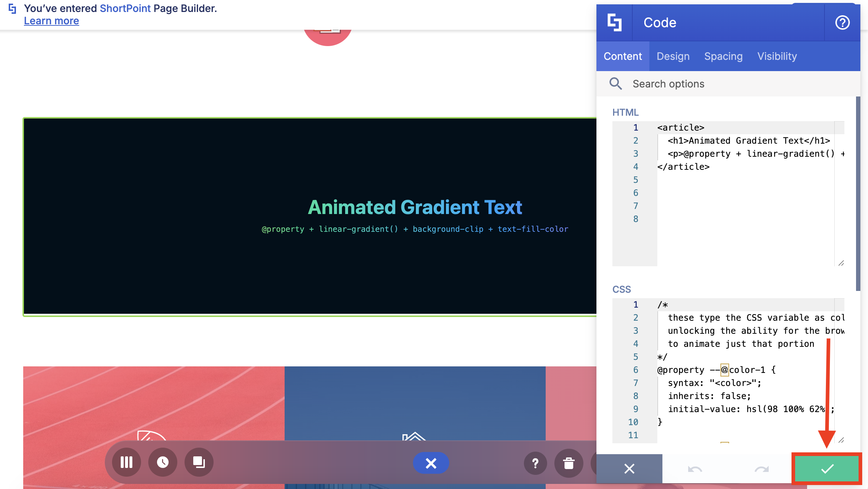
Task: Click the redo arrow in Code panel
Action: 761,469
